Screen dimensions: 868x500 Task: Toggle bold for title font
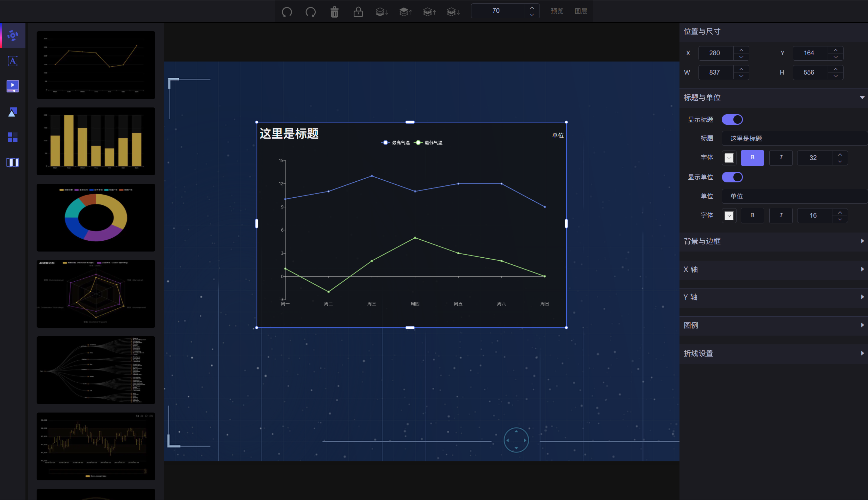point(752,158)
